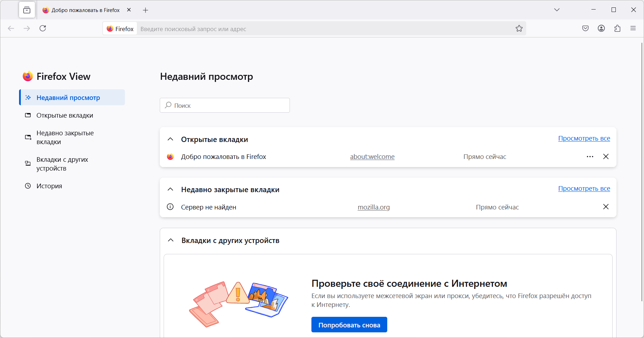Select 'Вкладки с других устройств' in sidebar
The width and height of the screenshot is (644, 338).
[x=72, y=164]
